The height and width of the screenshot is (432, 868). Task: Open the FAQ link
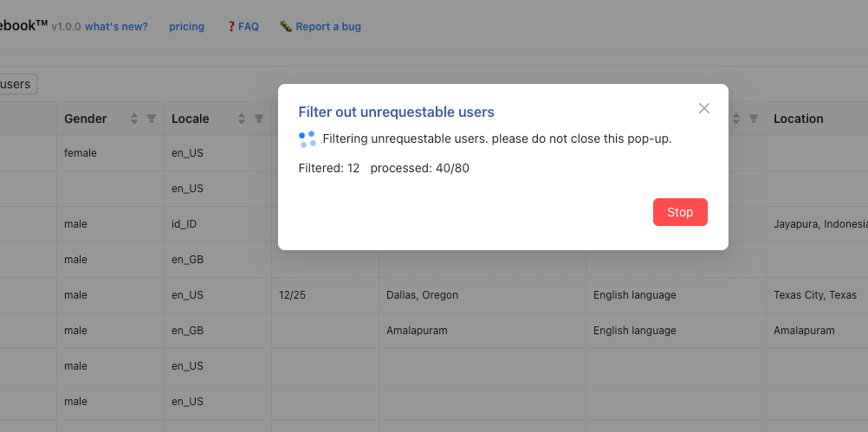[x=249, y=27]
